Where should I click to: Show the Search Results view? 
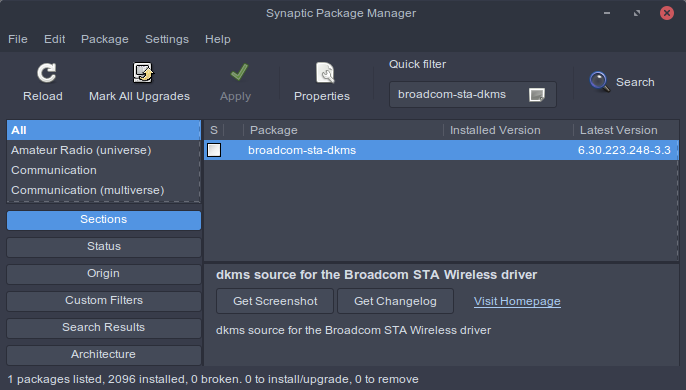(x=104, y=328)
